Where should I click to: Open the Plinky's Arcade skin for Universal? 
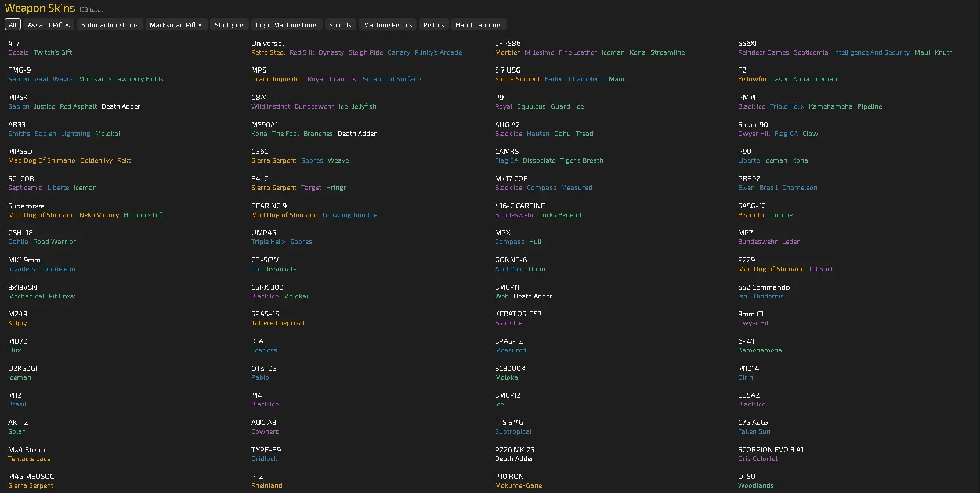click(x=438, y=52)
